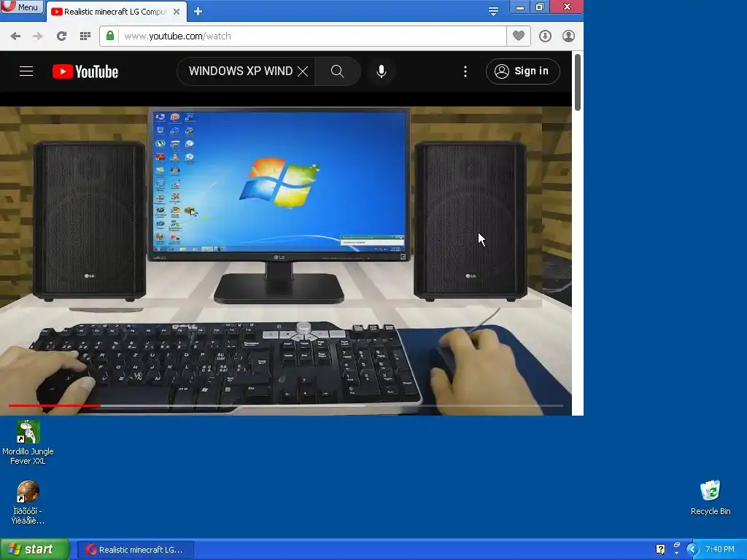Image resolution: width=747 pixels, height=560 pixels.
Task: Select the globe desktop shortcut icon
Action: pos(28,502)
